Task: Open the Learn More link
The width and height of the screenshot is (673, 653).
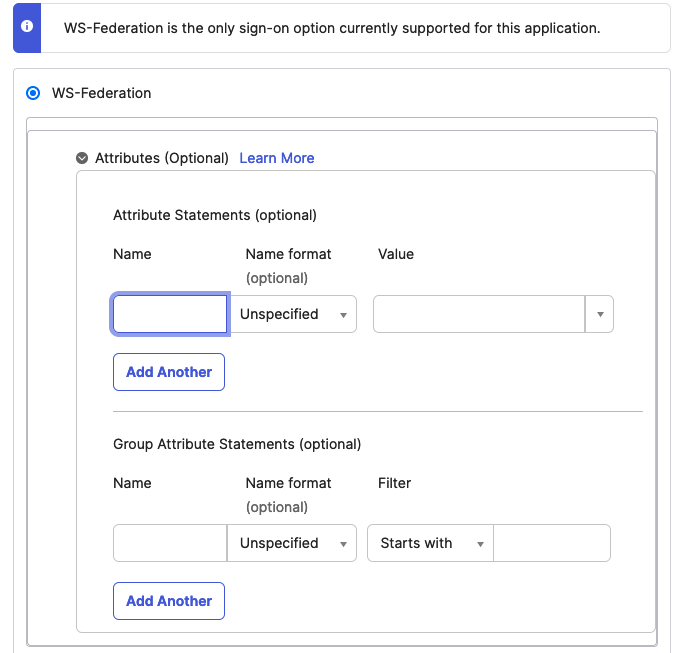Action: point(277,158)
